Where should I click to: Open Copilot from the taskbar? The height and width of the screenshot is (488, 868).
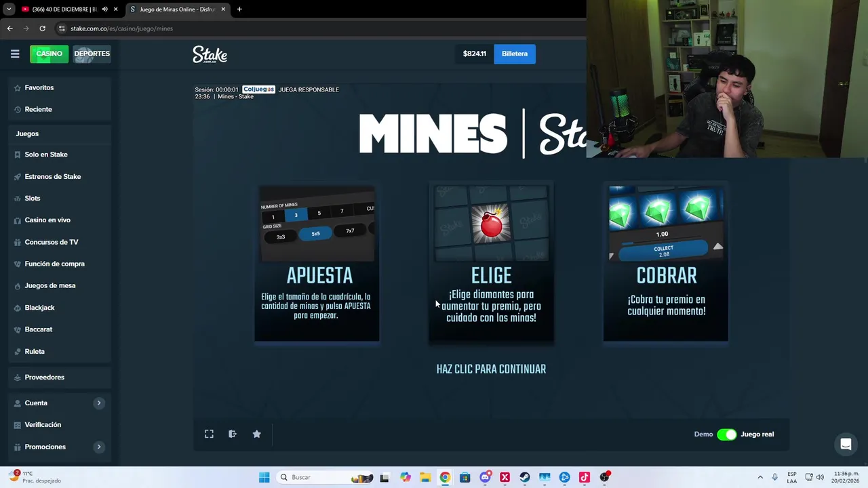(406, 477)
